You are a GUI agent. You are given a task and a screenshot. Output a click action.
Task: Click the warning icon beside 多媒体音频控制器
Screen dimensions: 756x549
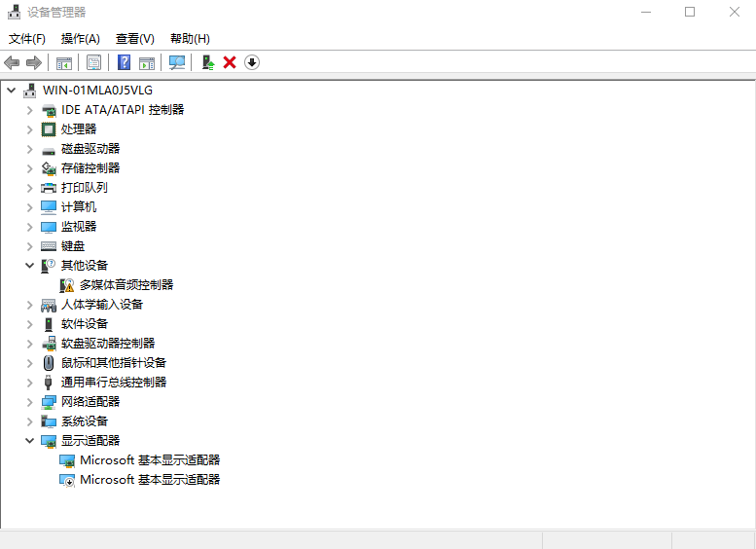coord(67,285)
